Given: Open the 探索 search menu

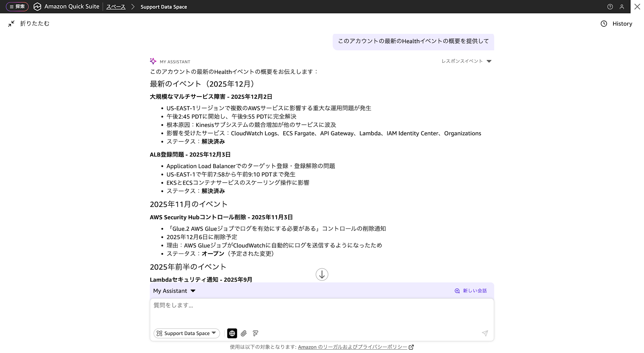Looking at the screenshot, I should (x=17, y=6).
